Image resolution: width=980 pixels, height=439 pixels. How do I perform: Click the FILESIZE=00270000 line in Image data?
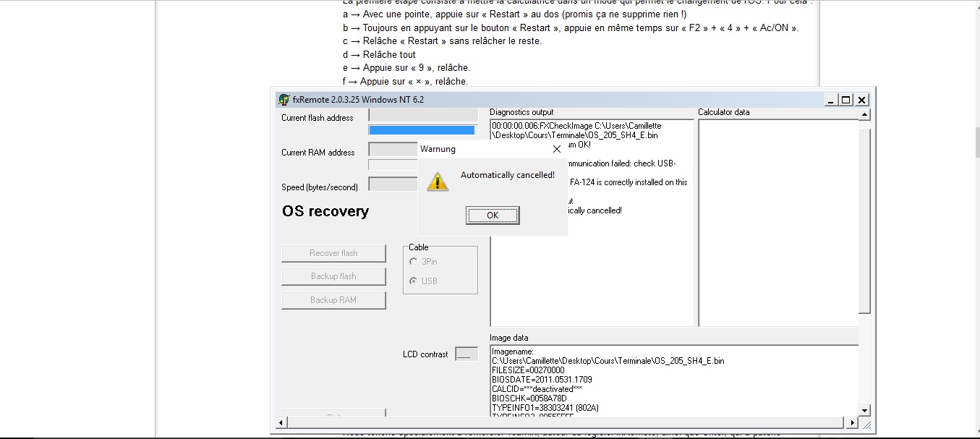tap(528, 370)
